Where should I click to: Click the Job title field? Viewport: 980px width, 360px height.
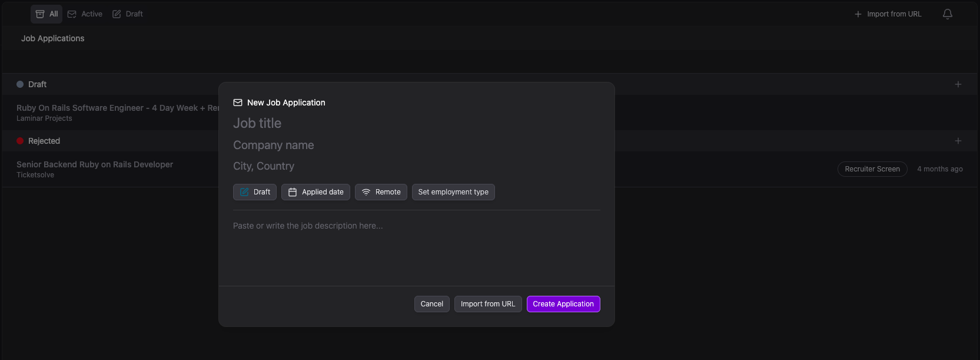[x=416, y=123]
